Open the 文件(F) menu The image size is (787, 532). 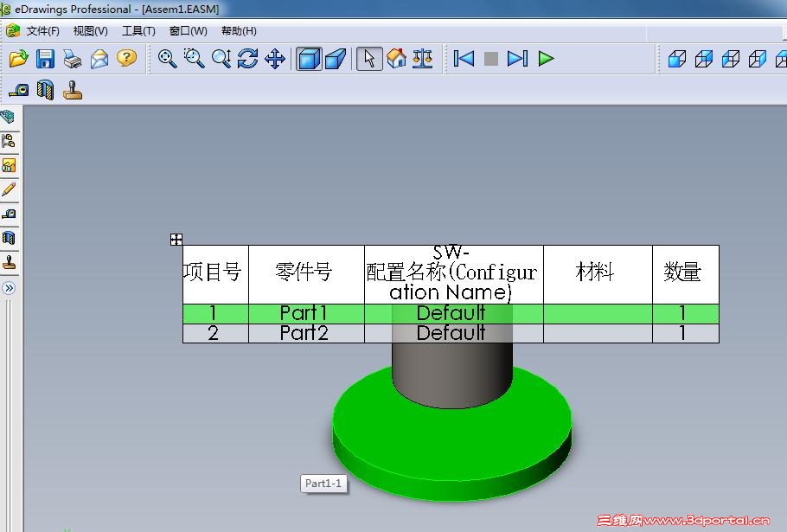[x=42, y=31]
